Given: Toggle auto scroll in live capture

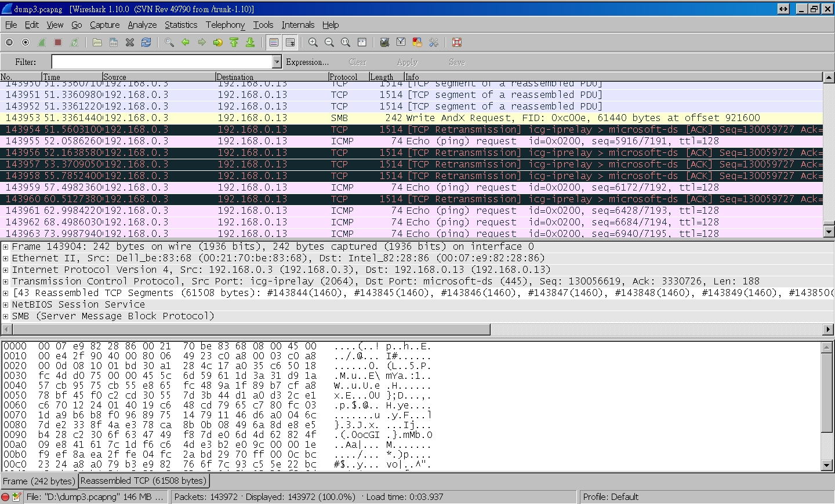Looking at the screenshot, I should 291,42.
